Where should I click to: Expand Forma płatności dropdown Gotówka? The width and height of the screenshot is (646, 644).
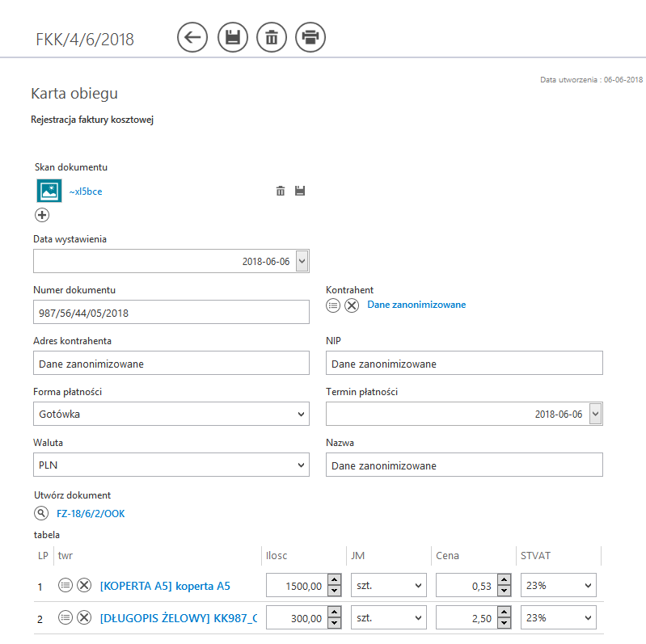171,414
